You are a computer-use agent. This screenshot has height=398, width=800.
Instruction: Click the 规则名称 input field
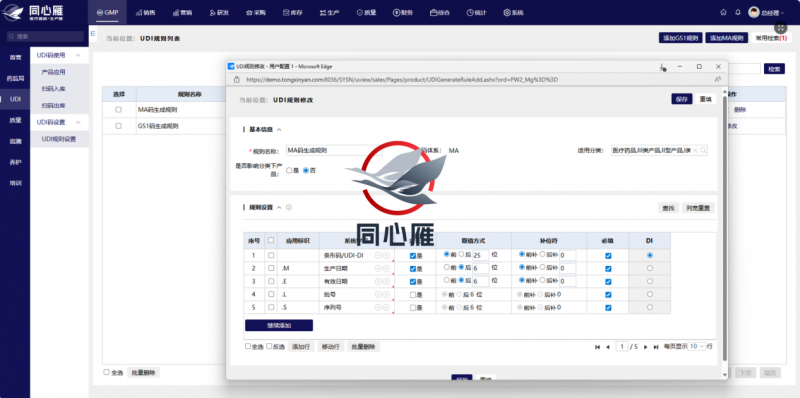click(x=334, y=150)
